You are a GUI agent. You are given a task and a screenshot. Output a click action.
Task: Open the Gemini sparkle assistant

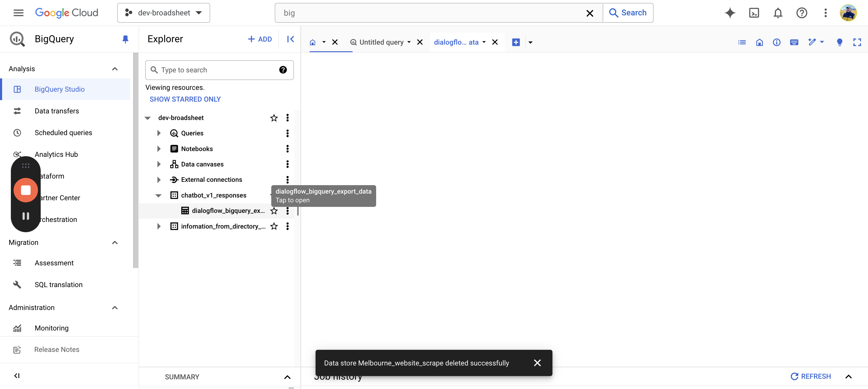(x=730, y=13)
